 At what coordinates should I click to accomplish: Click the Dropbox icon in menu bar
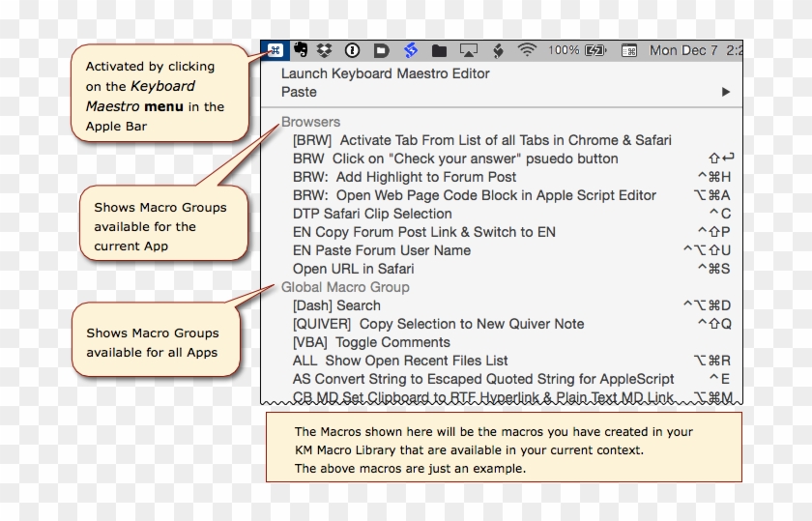click(326, 50)
